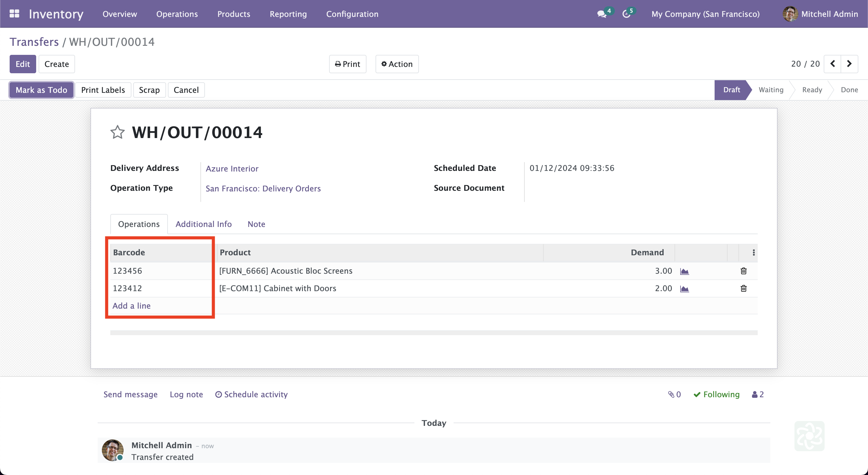The height and width of the screenshot is (475, 868).
Task: Open optional columns kebab menu
Action: click(x=753, y=253)
